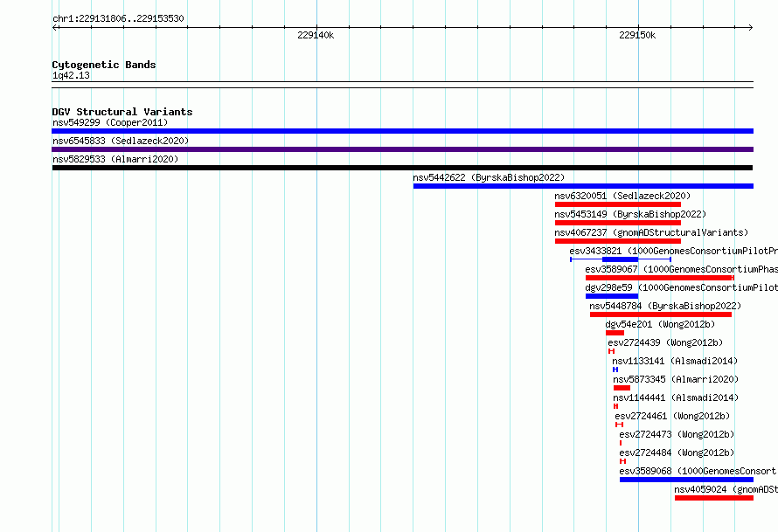Open the esv3589068 variant label
The width and height of the screenshot is (778, 532).
pyautogui.click(x=698, y=471)
